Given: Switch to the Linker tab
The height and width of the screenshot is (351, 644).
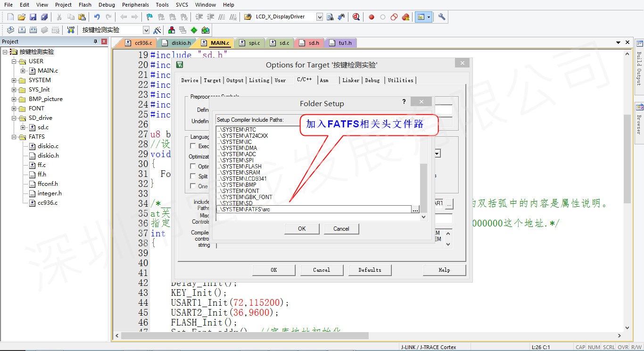Looking at the screenshot, I should [x=351, y=80].
